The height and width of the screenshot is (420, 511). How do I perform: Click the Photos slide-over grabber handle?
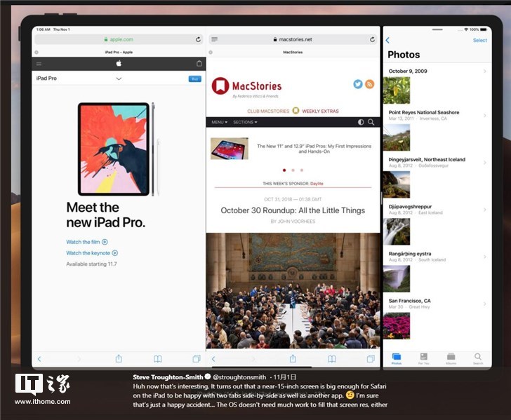(437, 29)
